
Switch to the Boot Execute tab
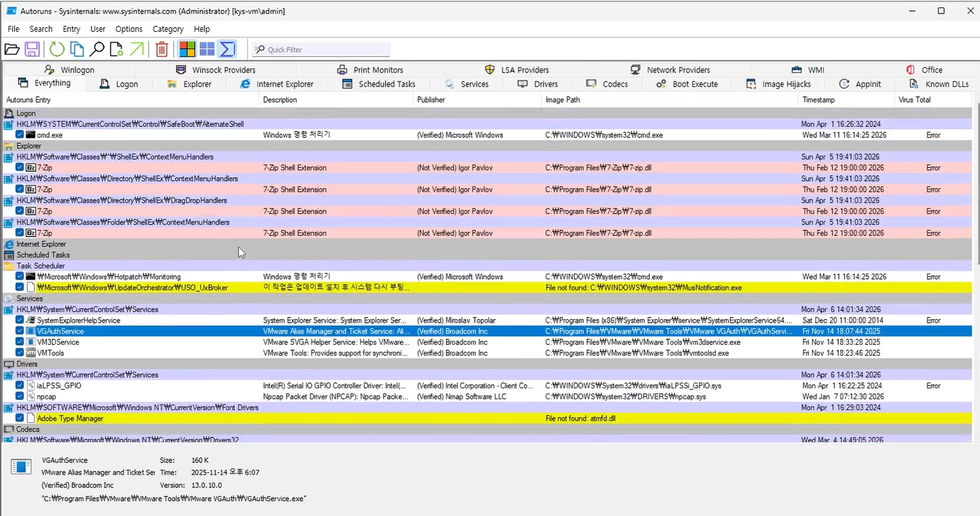click(x=686, y=84)
